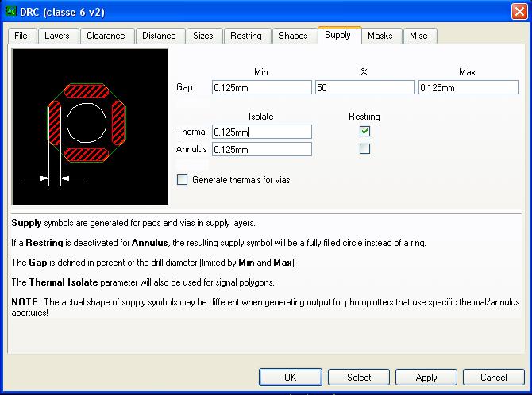Switch to the File tab
This screenshot has width=532, height=395.
22,36
